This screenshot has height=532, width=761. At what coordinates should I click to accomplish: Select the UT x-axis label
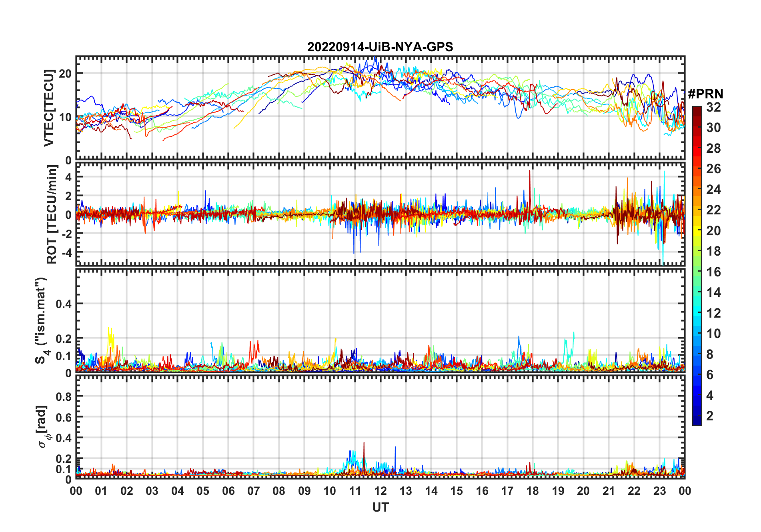coord(380,508)
